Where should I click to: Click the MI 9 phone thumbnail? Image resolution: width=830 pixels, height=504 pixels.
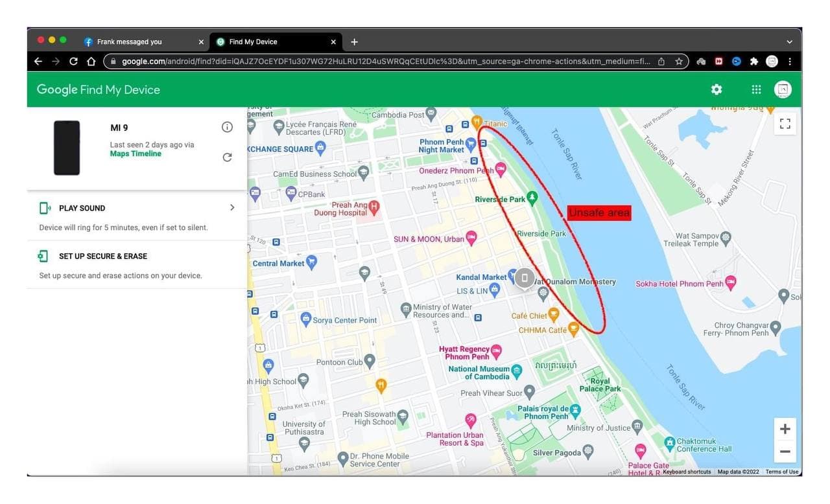[x=67, y=148]
